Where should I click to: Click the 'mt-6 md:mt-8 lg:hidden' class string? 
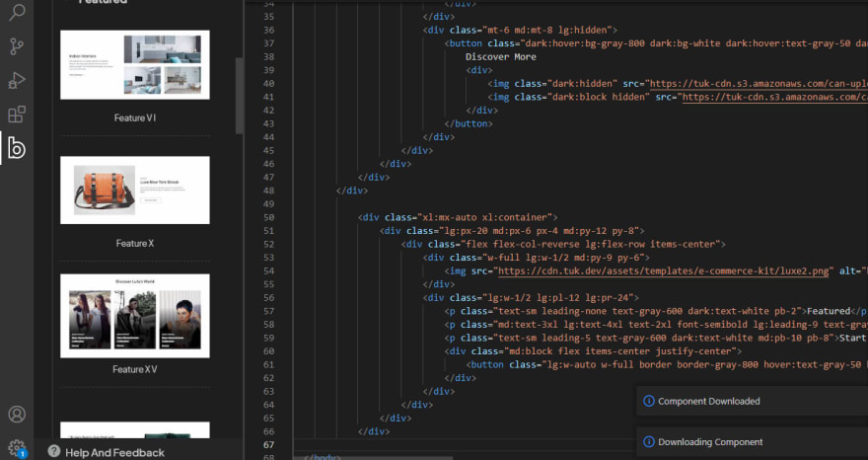pyautogui.click(x=546, y=30)
